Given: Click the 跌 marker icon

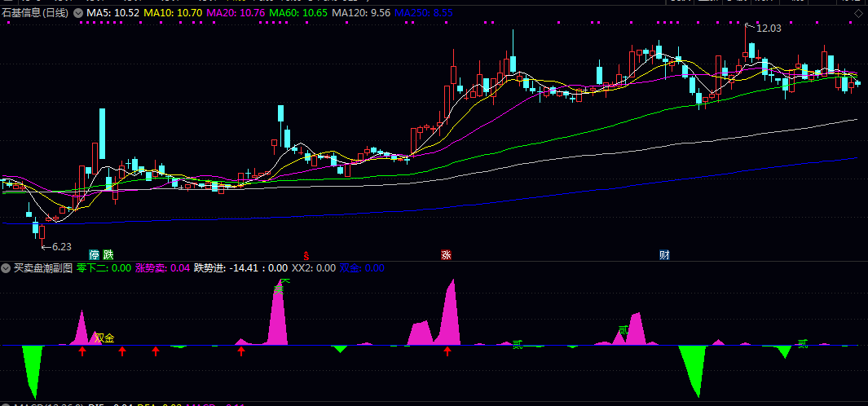Looking at the screenshot, I should coord(108,255).
